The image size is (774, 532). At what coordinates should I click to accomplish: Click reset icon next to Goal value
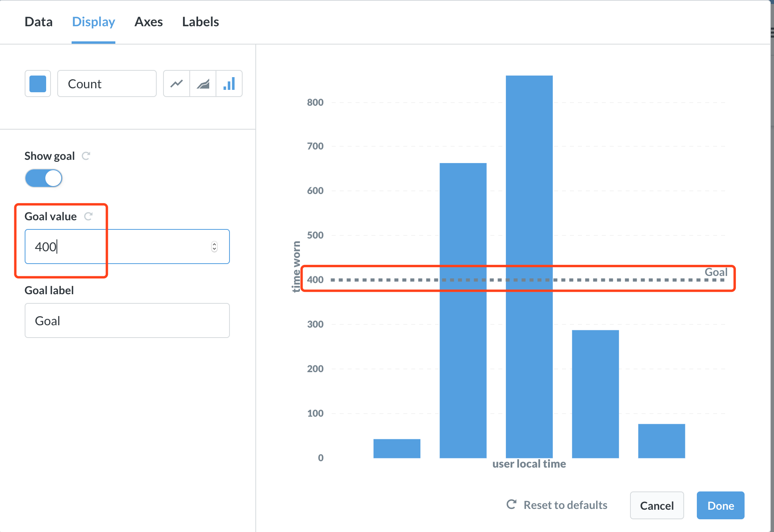(88, 216)
